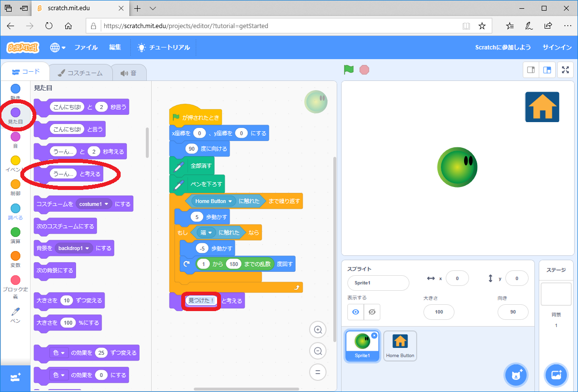The image size is (578, 392).
Task: Switch to コード tab
Action: [x=25, y=72]
